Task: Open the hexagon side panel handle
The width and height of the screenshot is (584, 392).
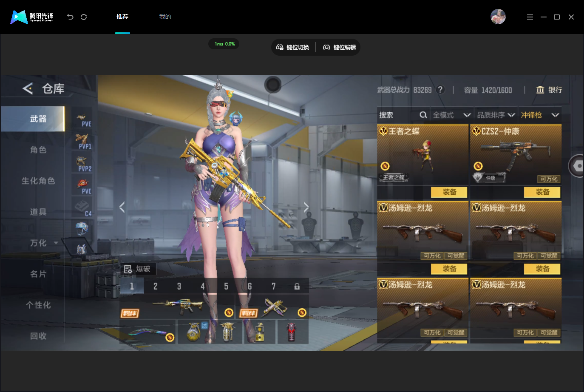Action: pyautogui.click(x=577, y=166)
